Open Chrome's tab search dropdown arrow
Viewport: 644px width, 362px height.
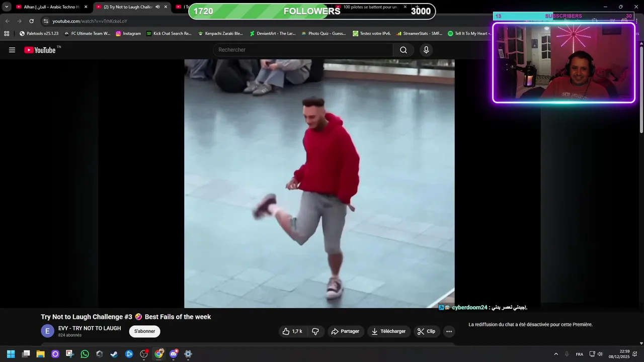[x=6, y=7]
